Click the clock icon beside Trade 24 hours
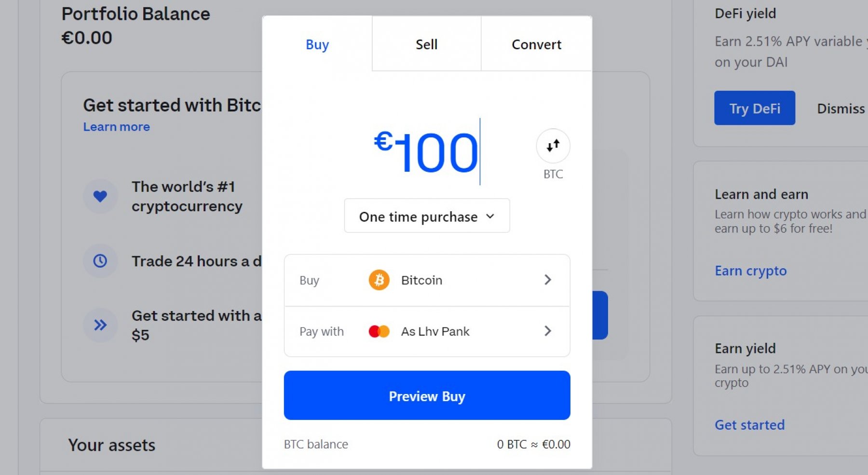This screenshot has height=475, width=868. 100,261
